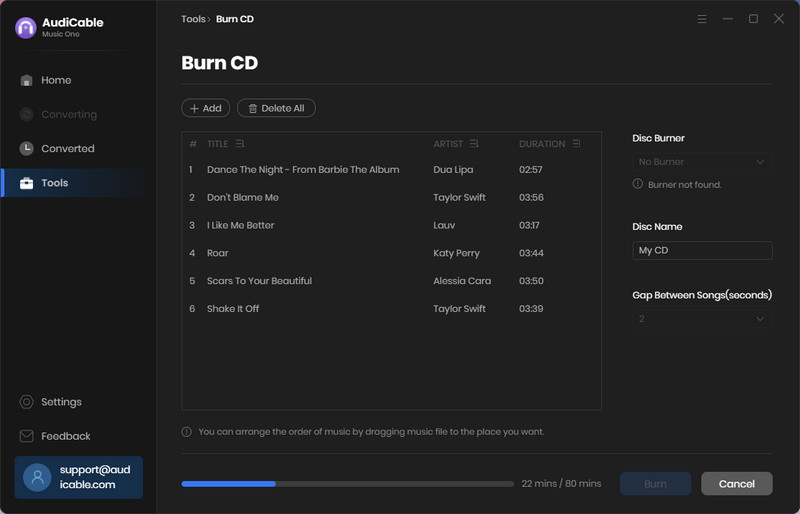Click the artist Katy Perry
The width and height of the screenshot is (800, 514).
(456, 253)
